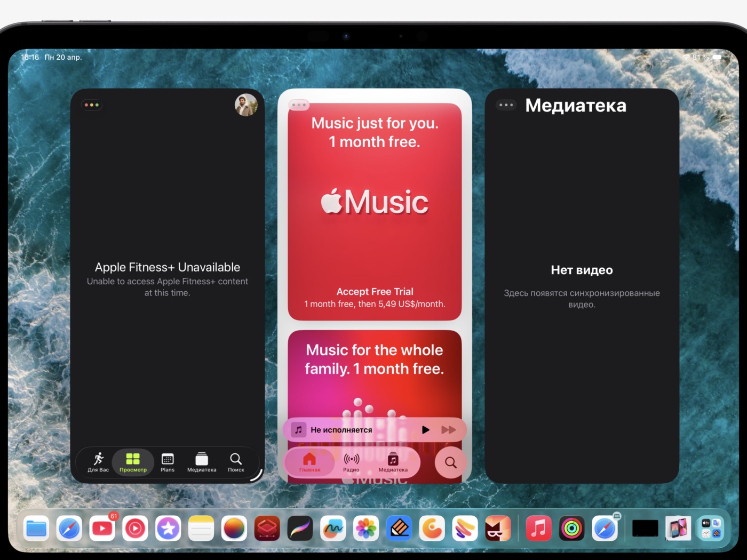The height and width of the screenshot is (560, 747).
Task: Click the Fitness window corner resize handle
Action: 258,475
